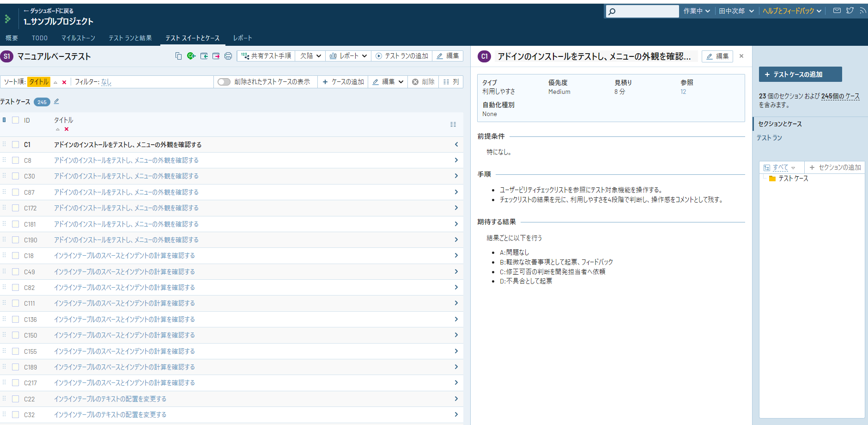This screenshot has height=425, width=868.
Task: Select the テスト スイートとケース tab
Action: [x=193, y=38]
